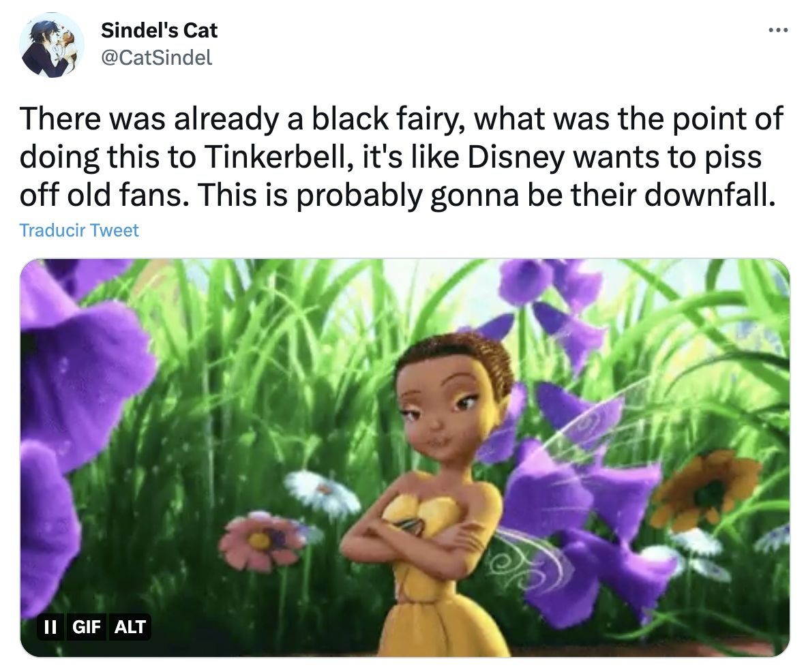This screenshot has width=806, height=672.
Task: Click the fairy's translucent wings
Action: [546, 552]
